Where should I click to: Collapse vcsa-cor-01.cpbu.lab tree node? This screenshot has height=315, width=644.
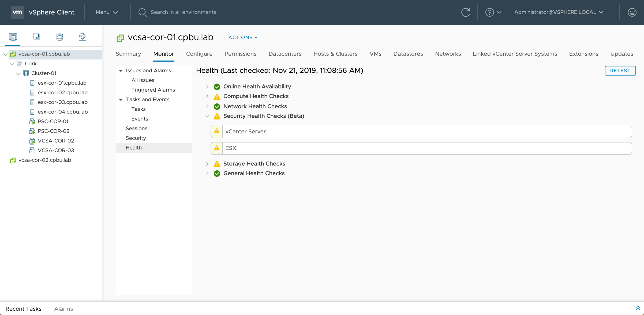pos(5,54)
